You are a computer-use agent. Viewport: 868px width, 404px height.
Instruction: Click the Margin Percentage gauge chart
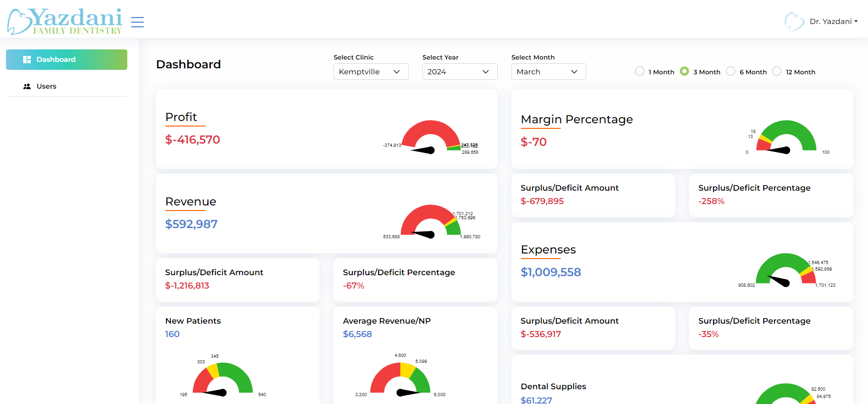click(786, 137)
